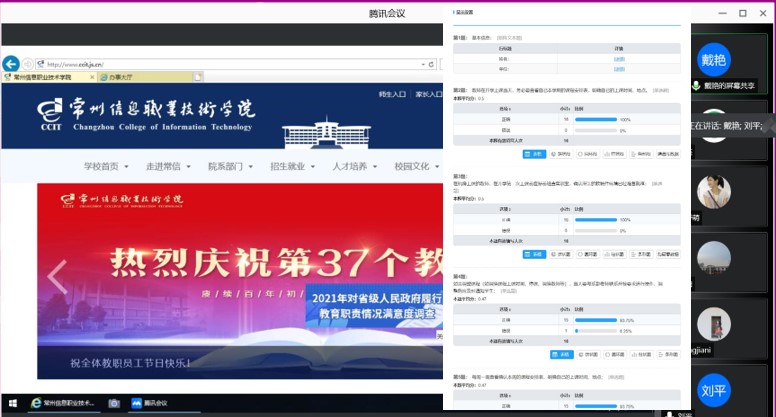This screenshot has width=776, height=417.
Task: Open the 姓名 row details link
Action: point(619,59)
